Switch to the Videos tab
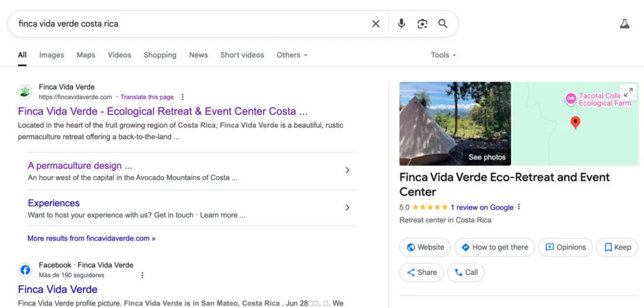Viewport: 644px width, 308px height. point(119,55)
